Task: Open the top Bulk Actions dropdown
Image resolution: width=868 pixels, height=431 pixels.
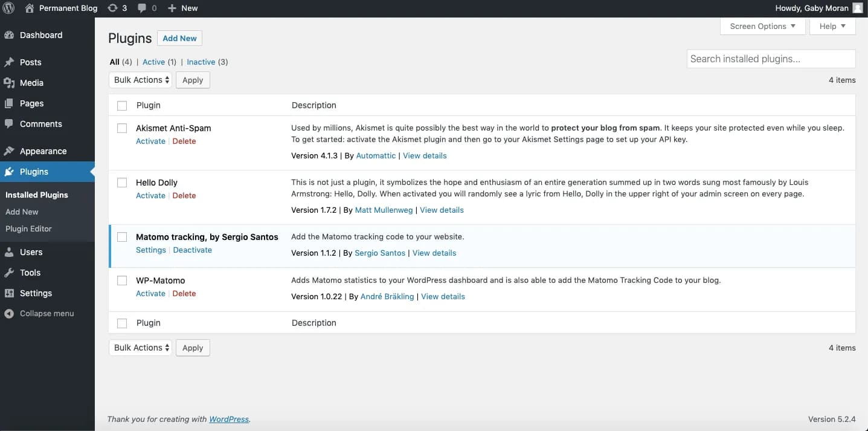Action: pos(140,80)
